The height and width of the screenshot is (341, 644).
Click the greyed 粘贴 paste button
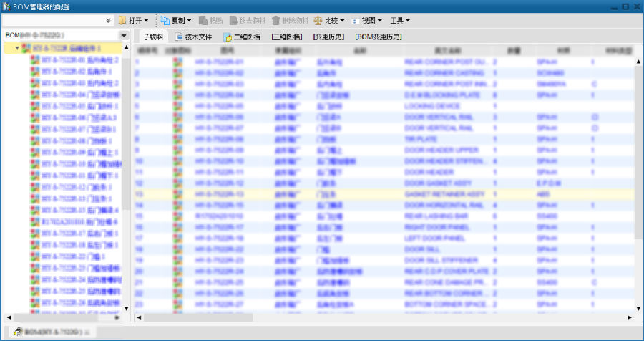coord(210,20)
